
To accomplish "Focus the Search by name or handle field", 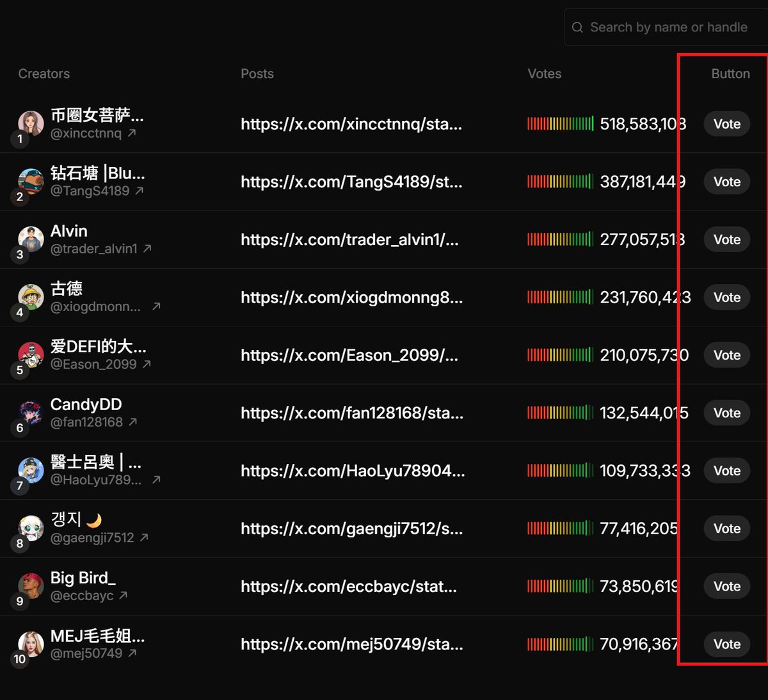I will click(x=666, y=28).
